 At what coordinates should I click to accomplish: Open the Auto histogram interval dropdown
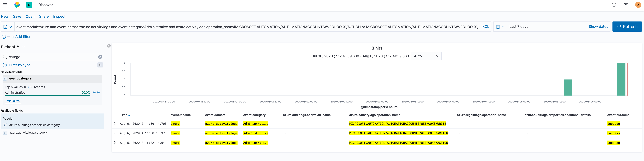[x=426, y=56]
